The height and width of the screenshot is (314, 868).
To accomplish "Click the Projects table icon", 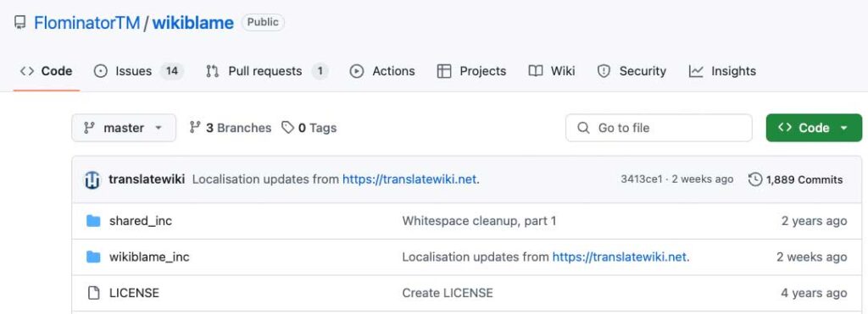I will pos(444,71).
